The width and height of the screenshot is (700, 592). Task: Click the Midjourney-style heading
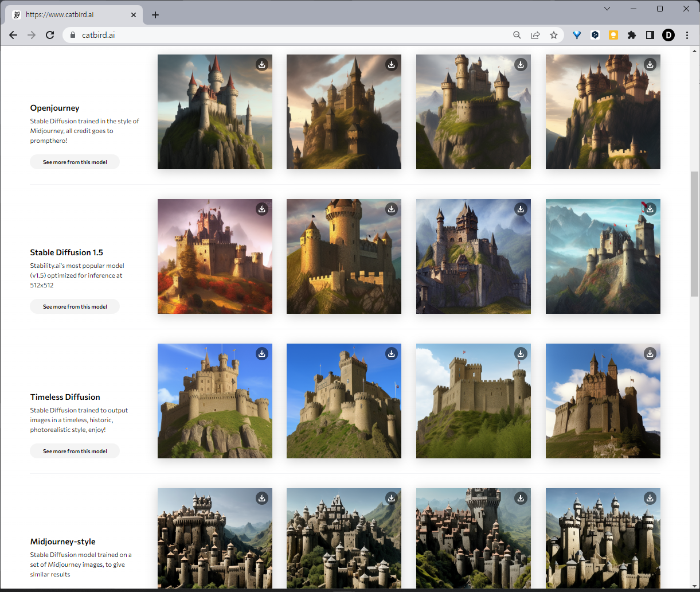coord(62,542)
